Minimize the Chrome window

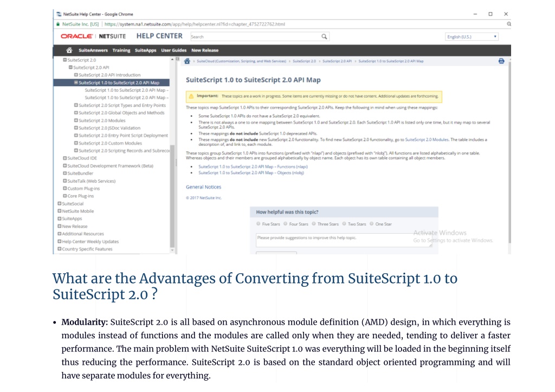point(475,14)
